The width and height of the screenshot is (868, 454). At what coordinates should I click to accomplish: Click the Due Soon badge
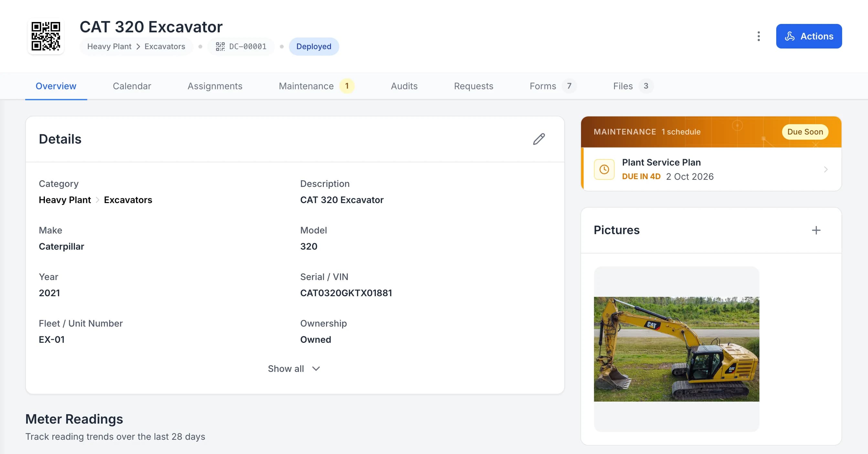805,132
